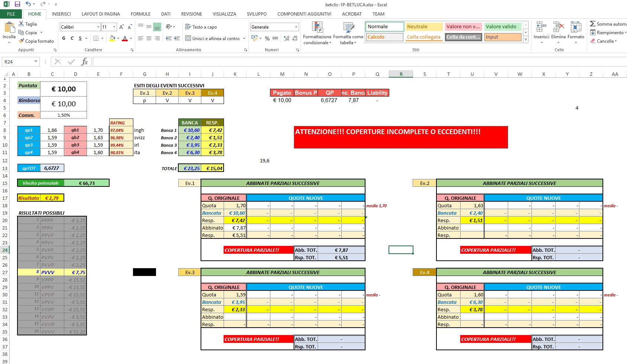Toggle Testo a capo wrap text
The height and width of the screenshot is (364, 627).
click(201, 27)
